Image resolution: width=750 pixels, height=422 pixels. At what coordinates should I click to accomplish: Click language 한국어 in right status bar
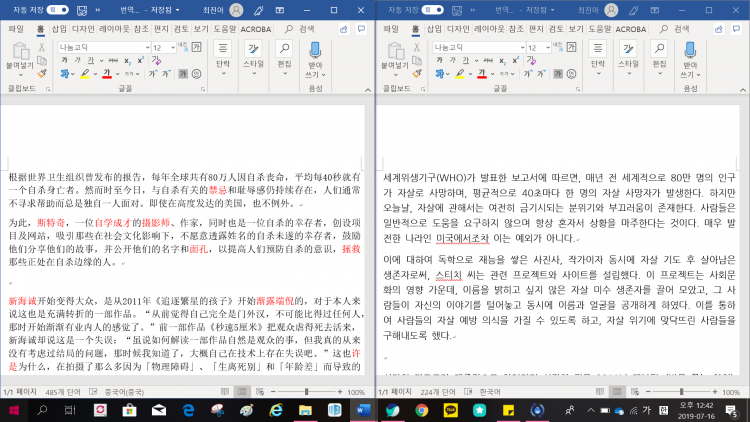point(490,392)
